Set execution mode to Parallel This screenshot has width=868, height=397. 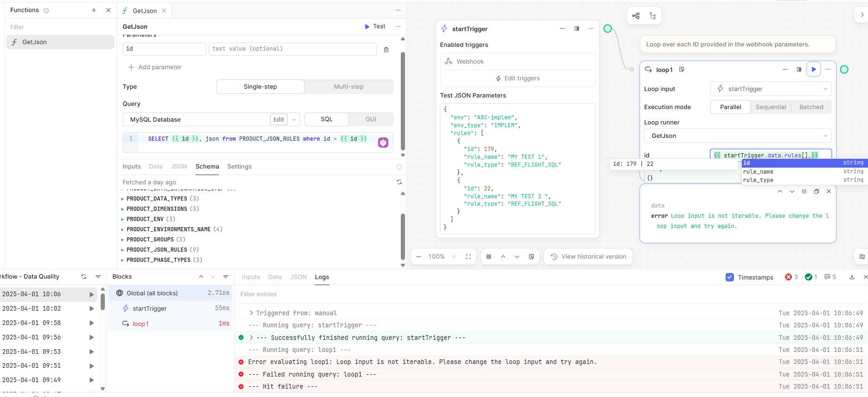tap(730, 107)
